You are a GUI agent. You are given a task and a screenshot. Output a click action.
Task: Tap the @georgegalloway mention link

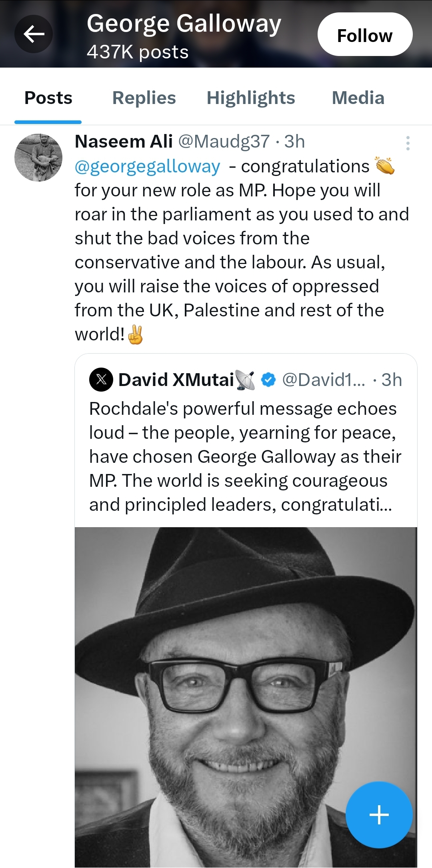point(147,166)
